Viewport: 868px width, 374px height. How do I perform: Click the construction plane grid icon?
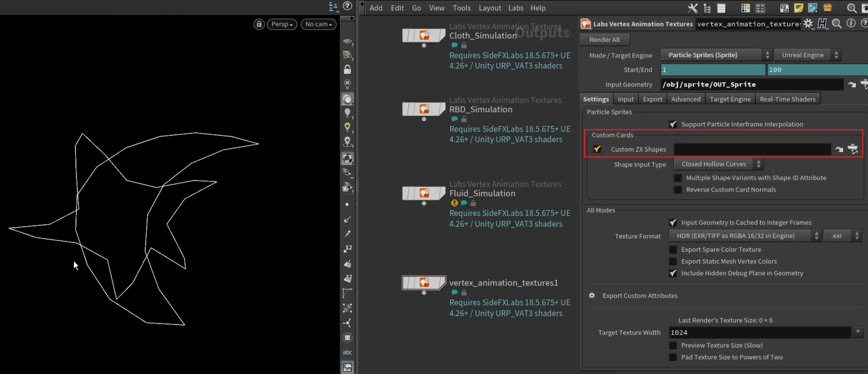[x=347, y=41]
